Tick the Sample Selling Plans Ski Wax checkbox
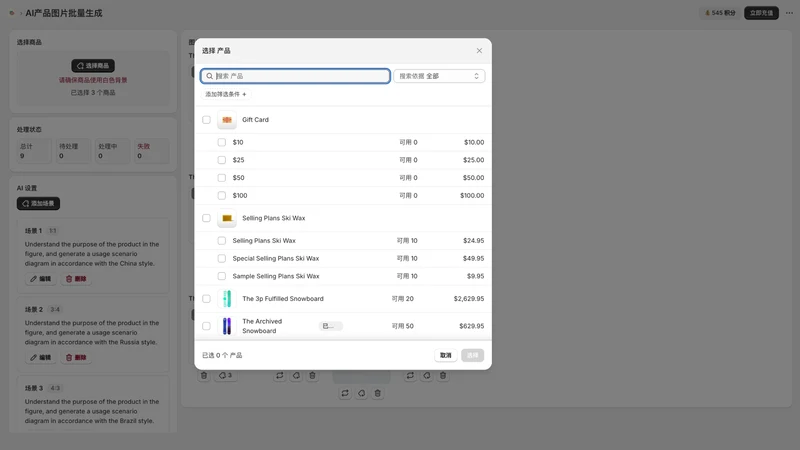Viewport: 800px width, 450px height. click(221, 276)
